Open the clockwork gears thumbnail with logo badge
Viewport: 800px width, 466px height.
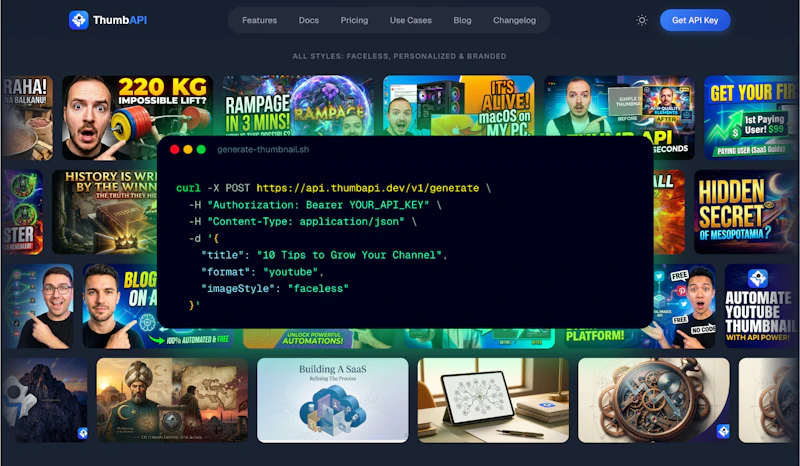[x=654, y=400]
